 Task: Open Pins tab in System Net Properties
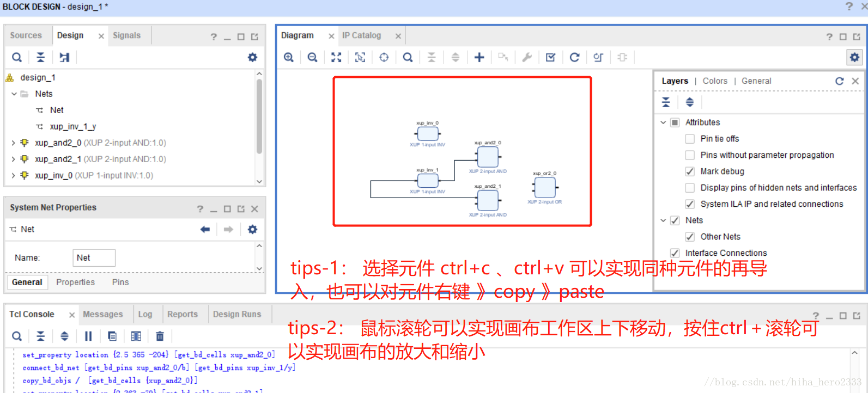pyautogui.click(x=120, y=282)
